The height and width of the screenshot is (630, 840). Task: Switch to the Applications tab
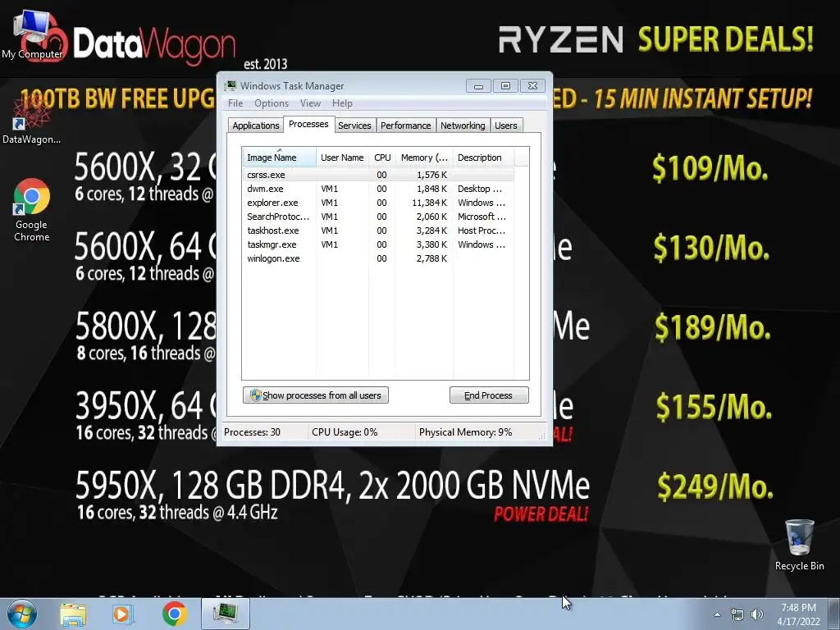tap(256, 126)
